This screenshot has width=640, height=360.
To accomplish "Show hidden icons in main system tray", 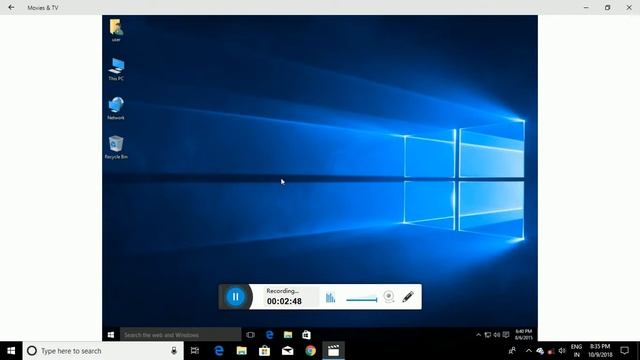I will pyautogui.click(x=529, y=351).
